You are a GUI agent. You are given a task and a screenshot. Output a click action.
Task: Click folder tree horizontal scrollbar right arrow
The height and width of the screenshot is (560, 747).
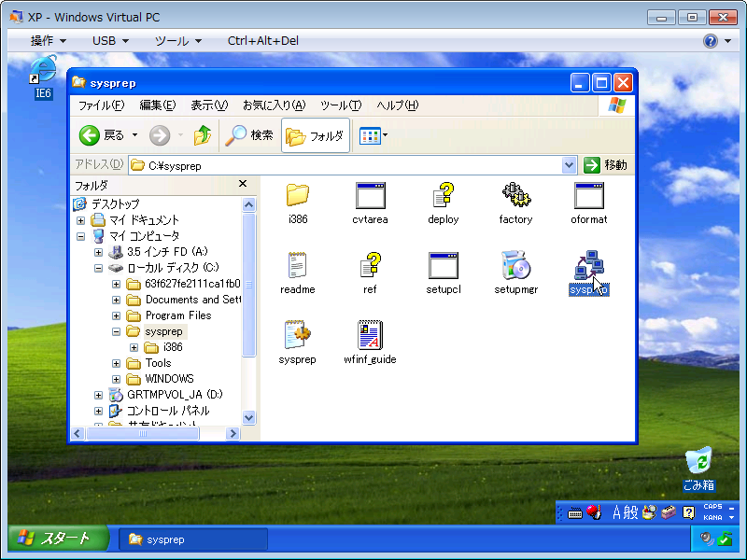(233, 433)
